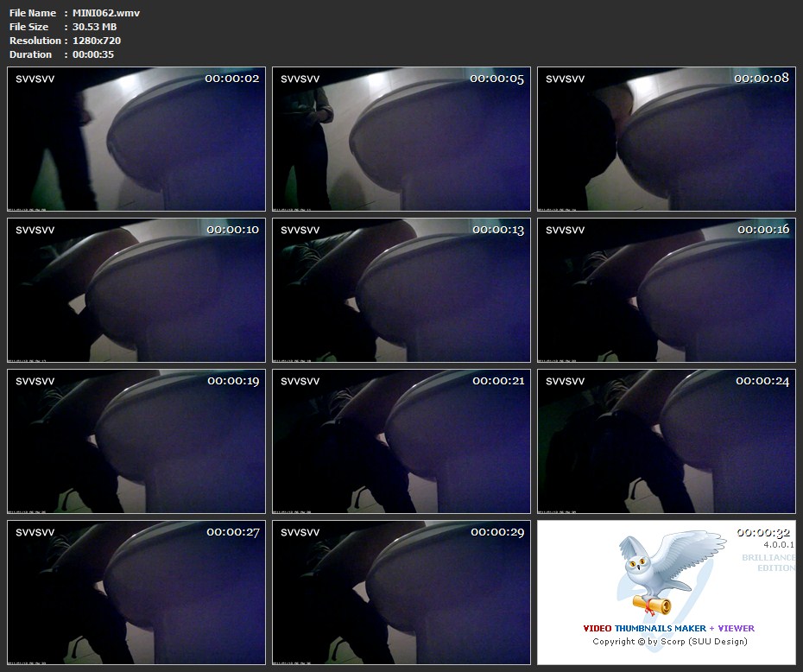Open the frame at 00:00:16
The width and height of the screenshot is (803, 672).
(667, 290)
